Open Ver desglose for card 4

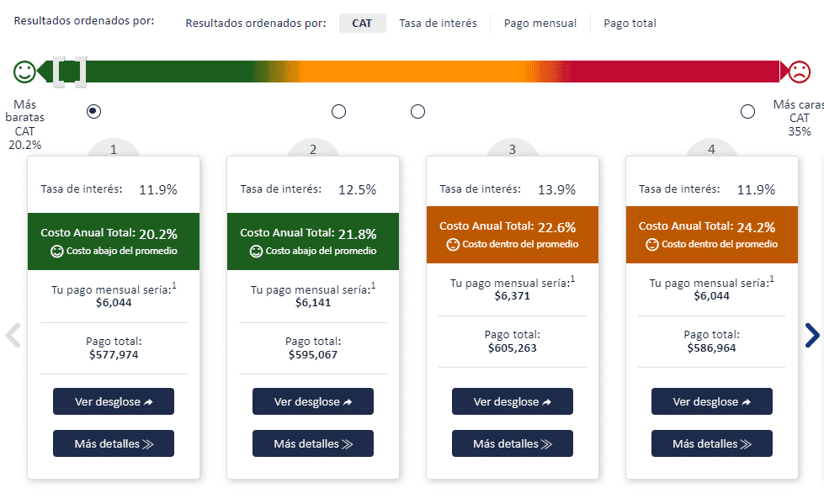pyautogui.click(x=712, y=401)
